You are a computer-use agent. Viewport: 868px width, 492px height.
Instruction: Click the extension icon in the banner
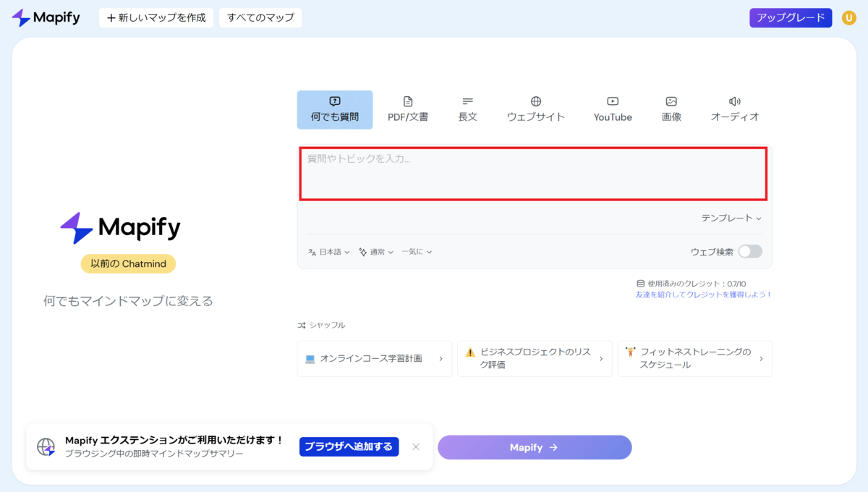(x=47, y=446)
